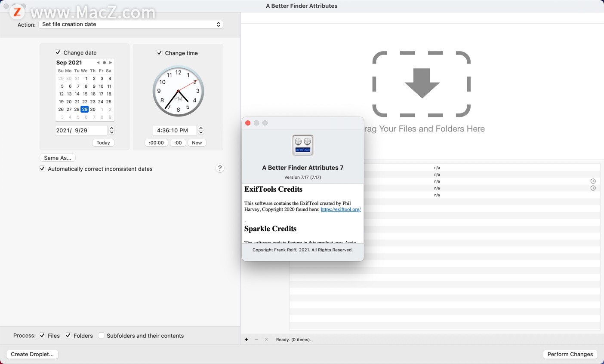Image resolution: width=604 pixels, height=364 pixels.
Task: Click the Version 7.17 (7.17) text
Action: coord(302,177)
